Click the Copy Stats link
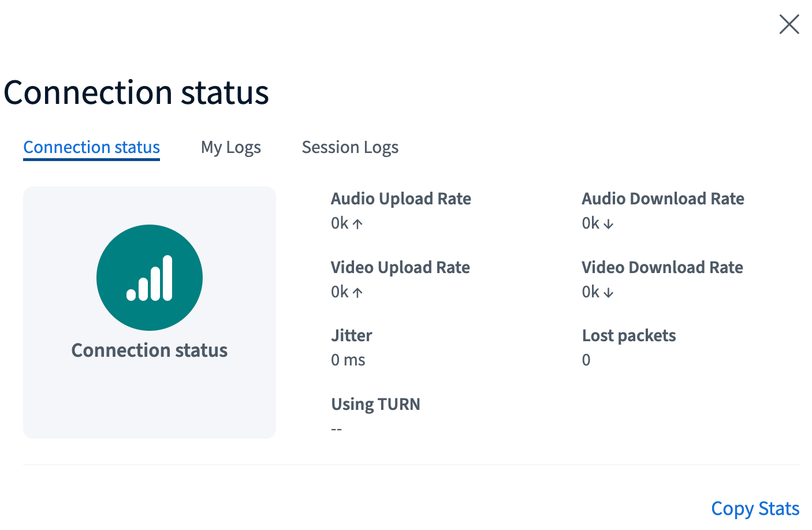 pos(755,508)
